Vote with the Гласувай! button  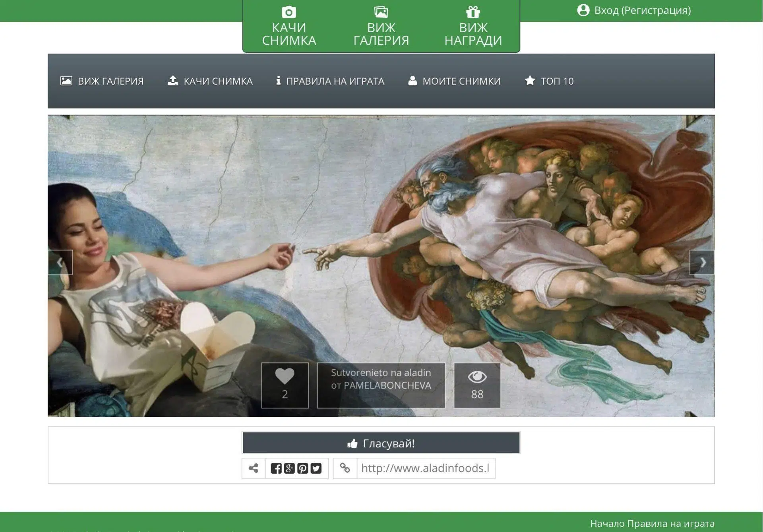pyautogui.click(x=381, y=443)
